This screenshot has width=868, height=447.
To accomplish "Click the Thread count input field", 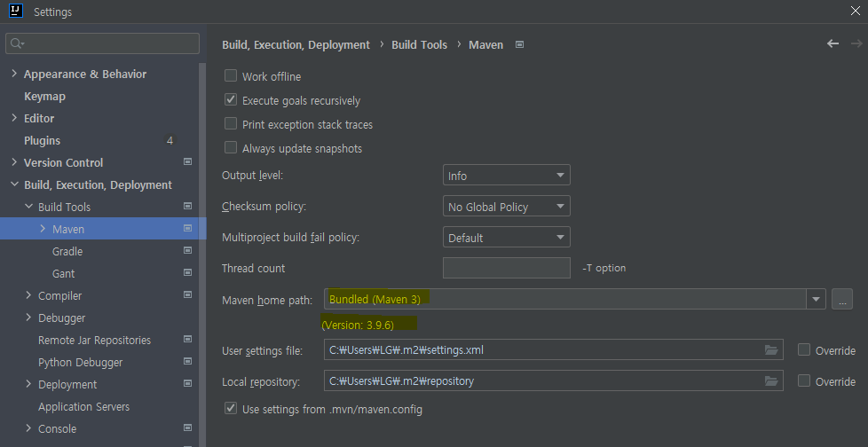I will click(507, 268).
